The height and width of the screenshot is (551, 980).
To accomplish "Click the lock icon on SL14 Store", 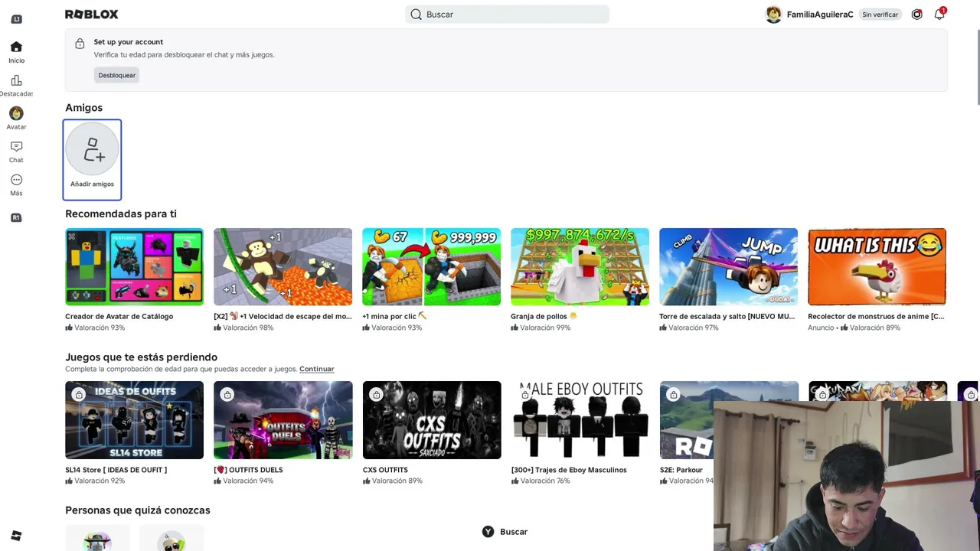I will click(x=79, y=395).
